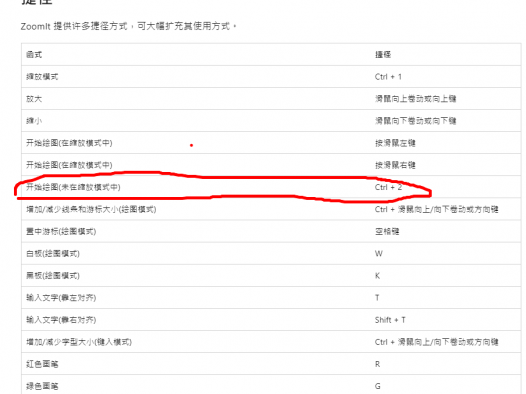Screen dimensions: 526x394
Task: Click the '函式' table column header
Action: pos(34,54)
